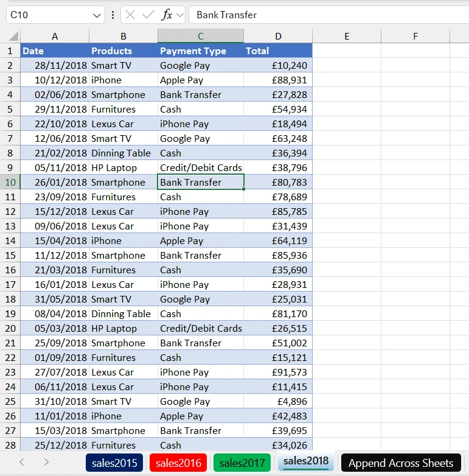Select the £91,573 total cell
Viewport: 469px width, 476px height.
click(278, 372)
